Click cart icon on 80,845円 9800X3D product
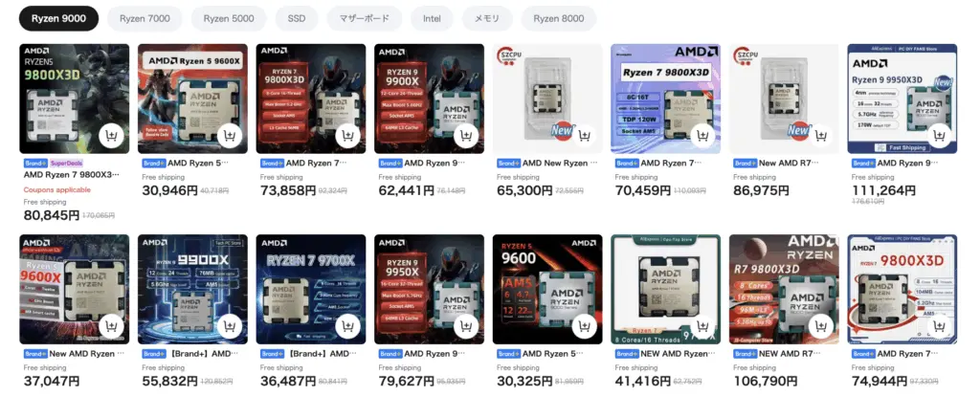 click(x=111, y=136)
